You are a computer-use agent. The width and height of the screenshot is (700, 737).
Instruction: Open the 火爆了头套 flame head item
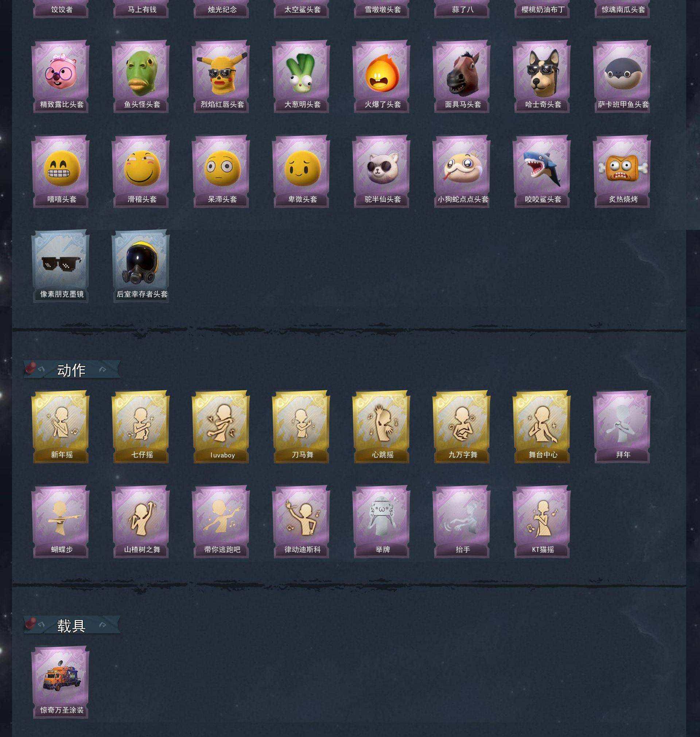click(x=381, y=77)
